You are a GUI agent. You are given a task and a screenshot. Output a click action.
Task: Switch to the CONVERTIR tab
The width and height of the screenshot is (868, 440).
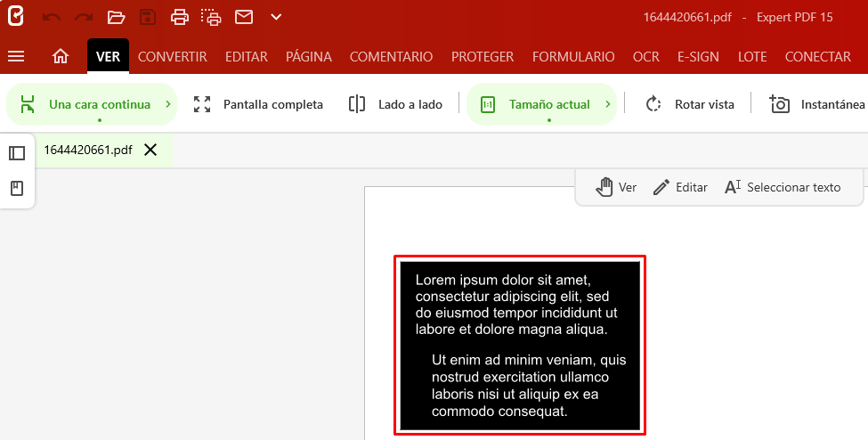(172, 56)
